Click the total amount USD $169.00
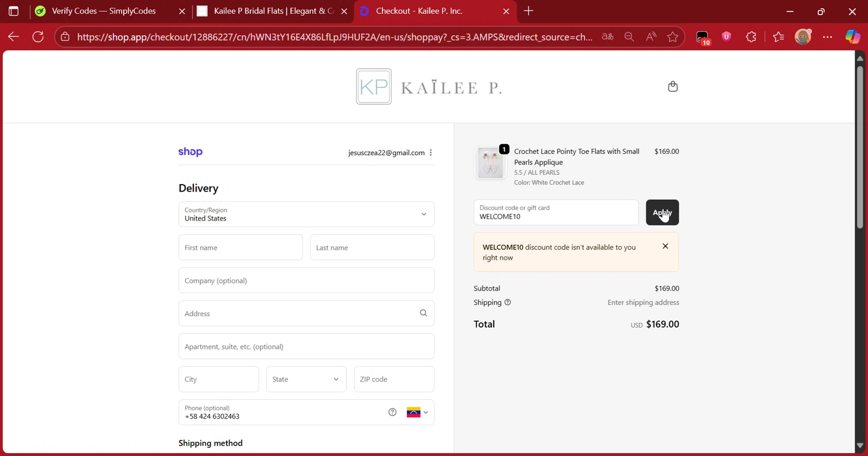 tap(654, 324)
